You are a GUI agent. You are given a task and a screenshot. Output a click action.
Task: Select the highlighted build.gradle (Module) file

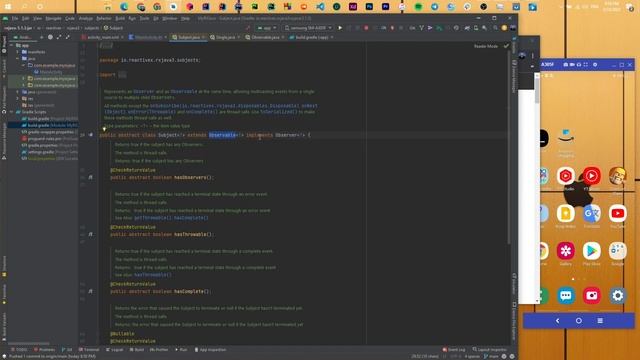click(43, 125)
